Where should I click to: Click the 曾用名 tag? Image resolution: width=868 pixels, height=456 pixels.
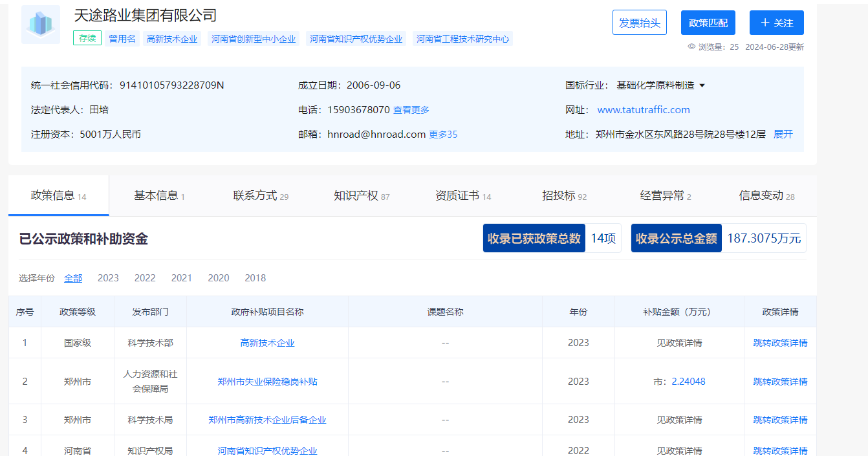click(x=122, y=39)
